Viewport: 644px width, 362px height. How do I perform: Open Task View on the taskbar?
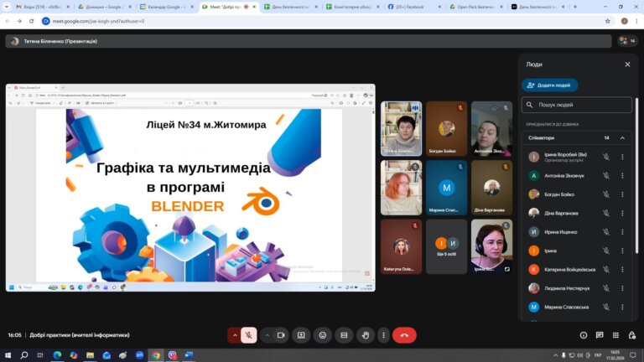(40, 355)
